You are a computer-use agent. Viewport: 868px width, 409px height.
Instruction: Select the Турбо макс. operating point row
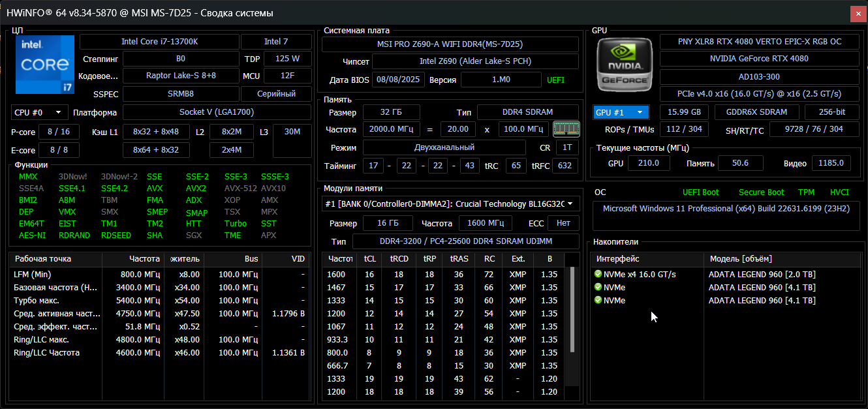click(x=159, y=300)
